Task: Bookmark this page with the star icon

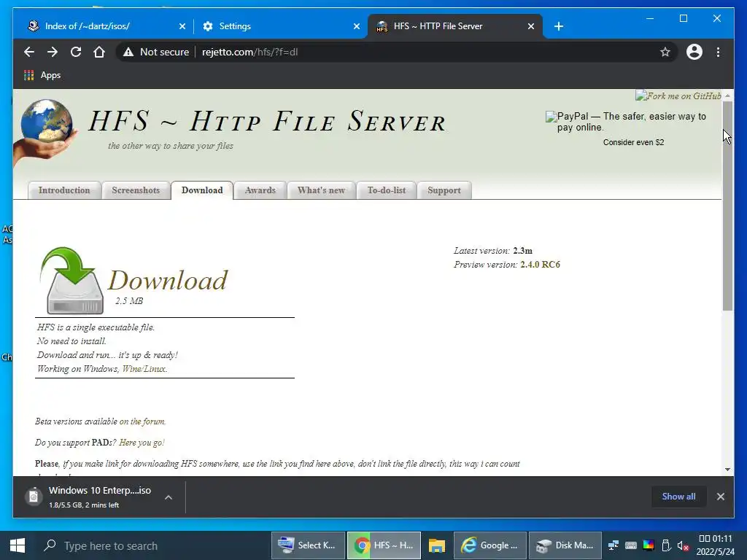Action: point(665,52)
